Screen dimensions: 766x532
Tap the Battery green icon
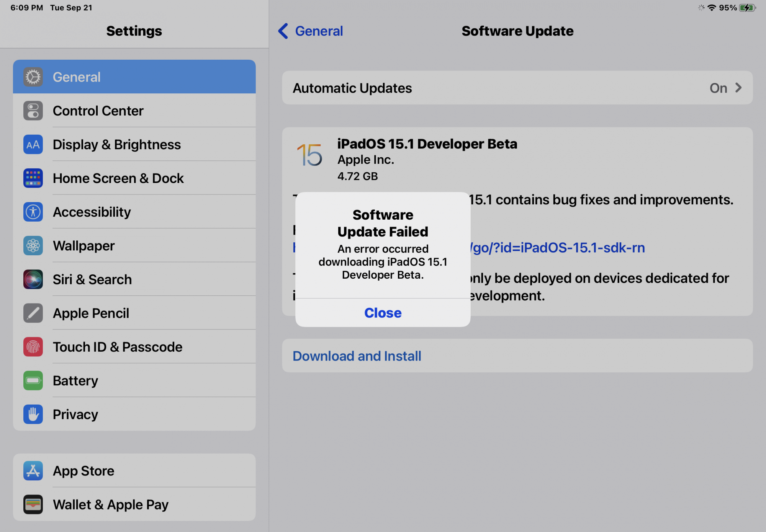click(x=33, y=380)
